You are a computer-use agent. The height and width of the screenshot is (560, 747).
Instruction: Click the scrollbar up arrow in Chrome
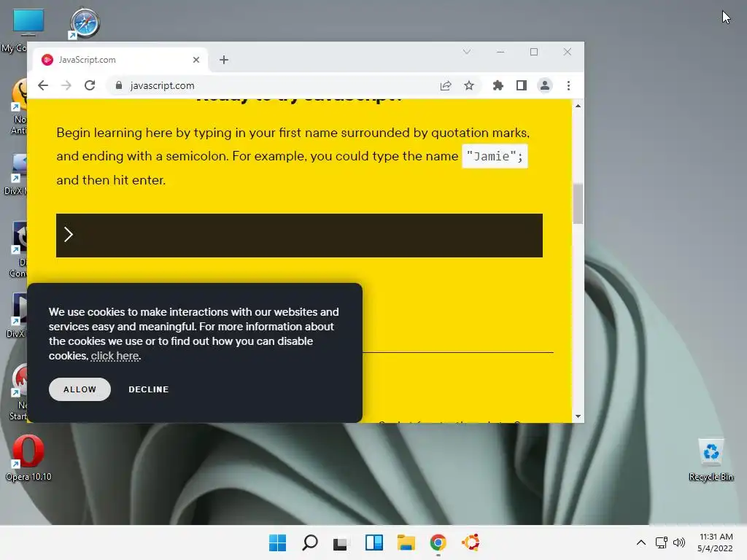(578, 106)
